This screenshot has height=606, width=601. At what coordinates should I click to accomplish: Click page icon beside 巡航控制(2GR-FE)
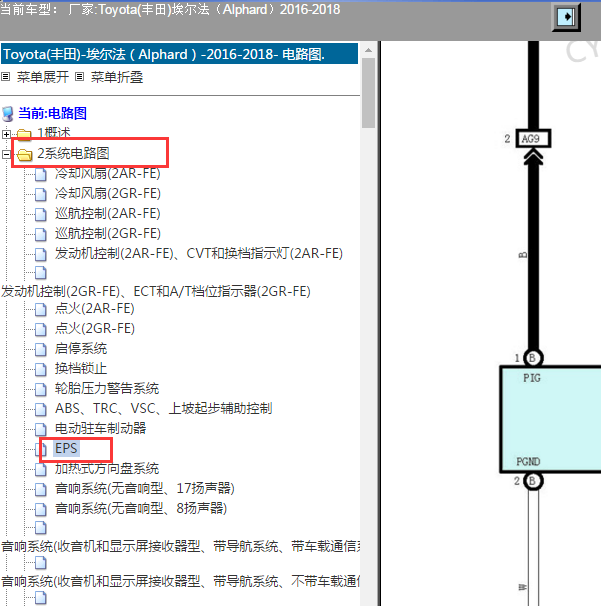coord(41,234)
